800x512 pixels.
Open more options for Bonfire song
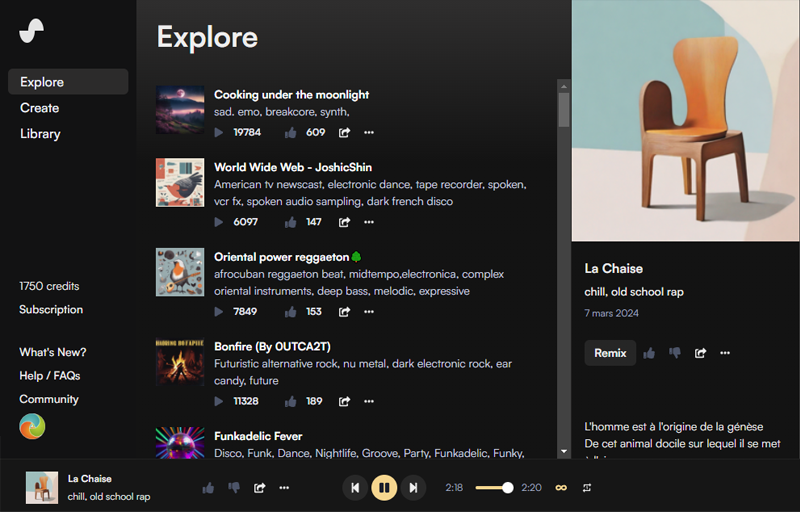[x=369, y=401]
